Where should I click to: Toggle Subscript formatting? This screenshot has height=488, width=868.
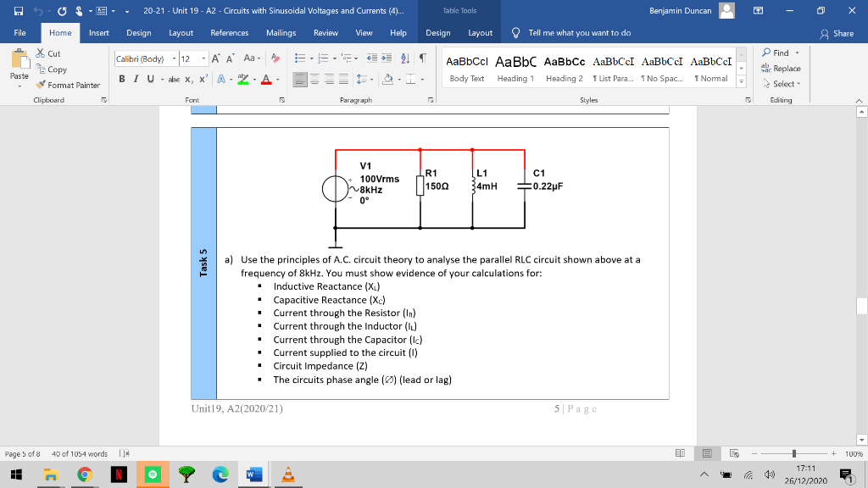[189, 79]
